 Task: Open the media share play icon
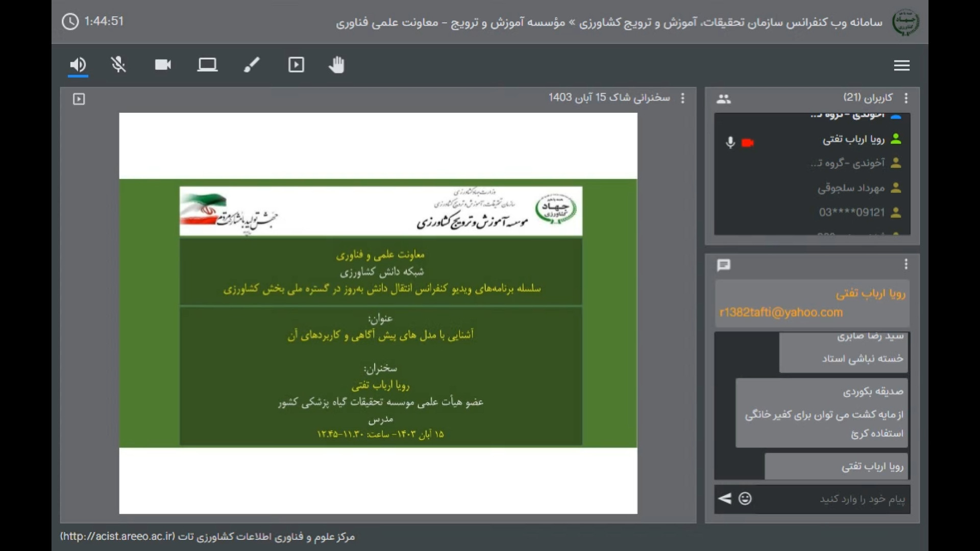point(296,65)
